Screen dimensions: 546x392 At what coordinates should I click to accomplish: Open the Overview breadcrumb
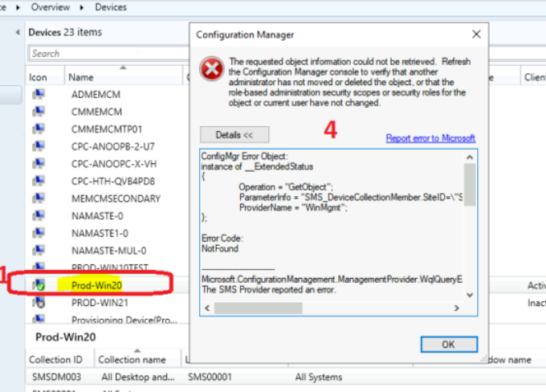51,7
